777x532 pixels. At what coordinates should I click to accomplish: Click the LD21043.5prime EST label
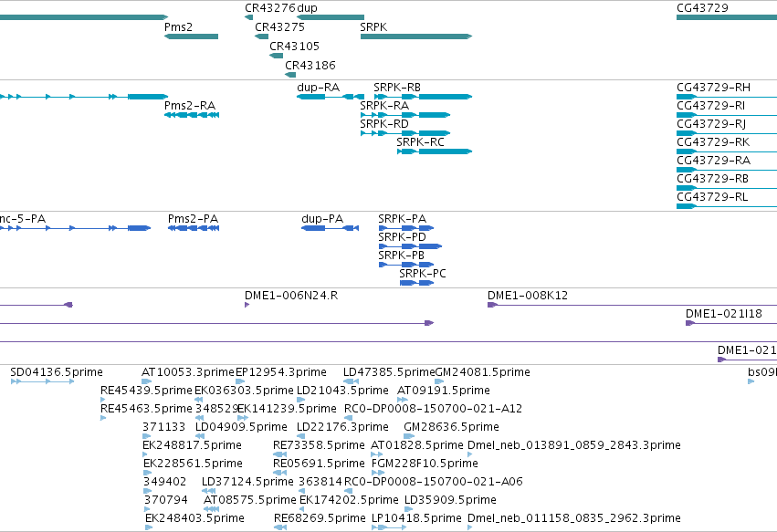click(x=342, y=391)
